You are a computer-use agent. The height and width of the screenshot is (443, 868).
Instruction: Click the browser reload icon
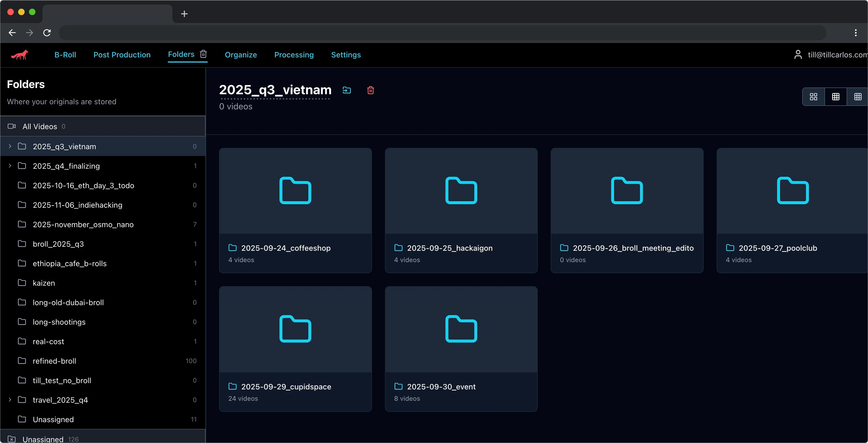(47, 32)
